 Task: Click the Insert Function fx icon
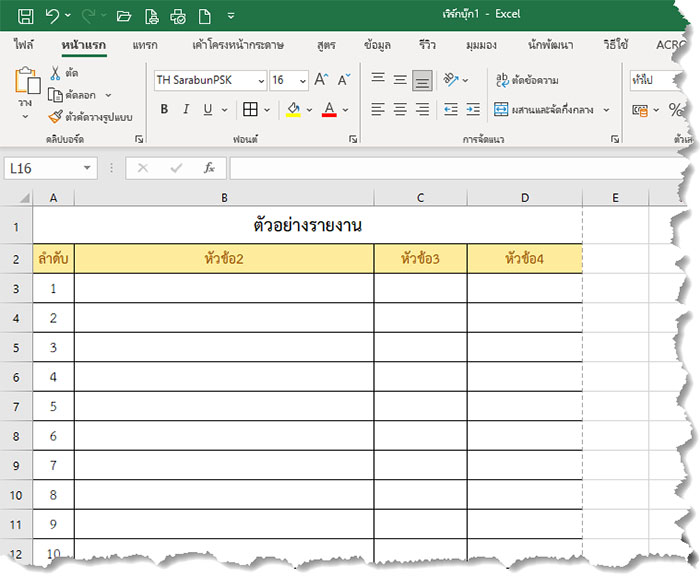[209, 168]
